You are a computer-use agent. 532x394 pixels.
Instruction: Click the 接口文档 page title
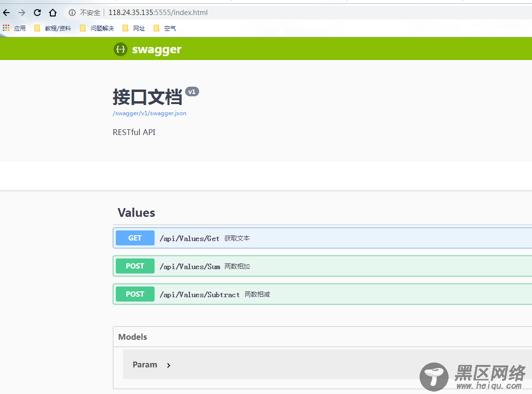point(147,97)
